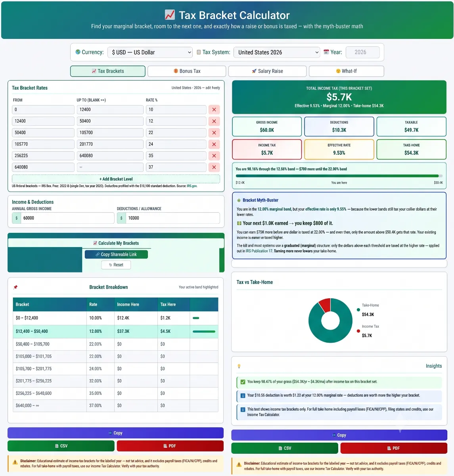Image resolution: width=454 pixels, height=476 pixels.
Task: Click the warning icon in the left disclaimer
Action: 15,462
